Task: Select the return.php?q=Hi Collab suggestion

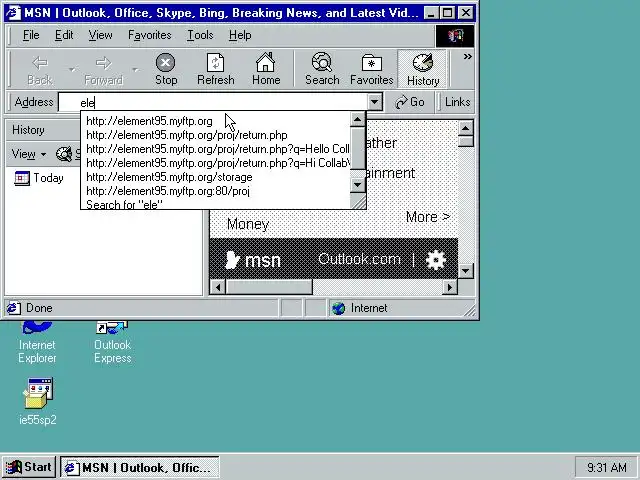Action: coord(216,163)
